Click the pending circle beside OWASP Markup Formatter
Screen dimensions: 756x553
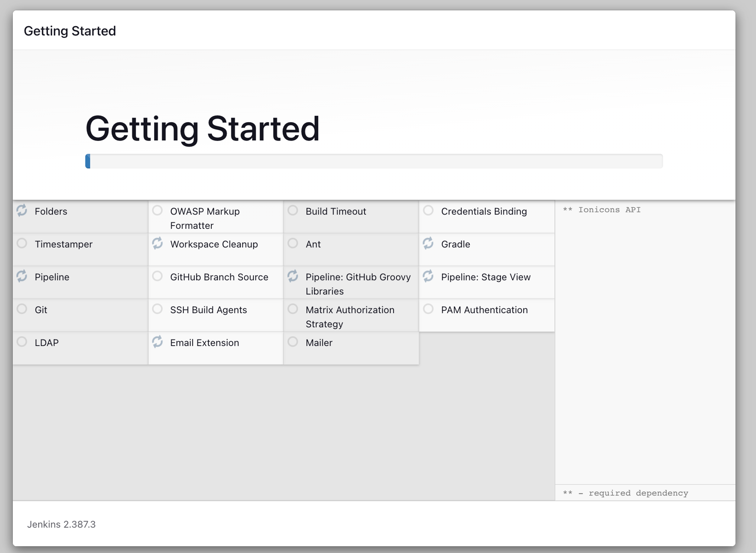157,210
